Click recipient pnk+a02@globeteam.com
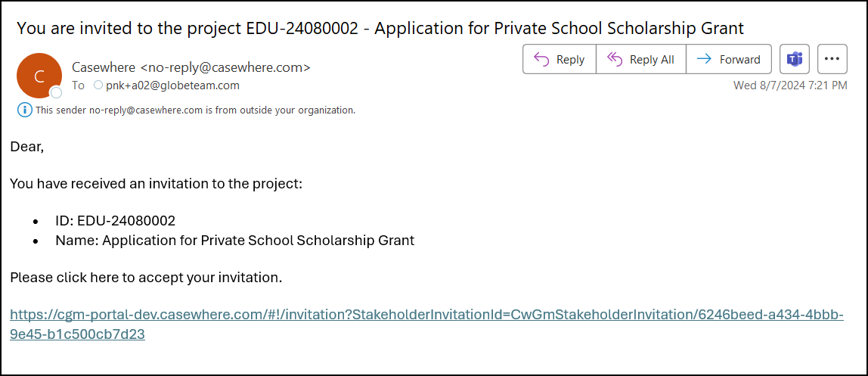Viewport: 868px width, 376px height. point(172,85)
